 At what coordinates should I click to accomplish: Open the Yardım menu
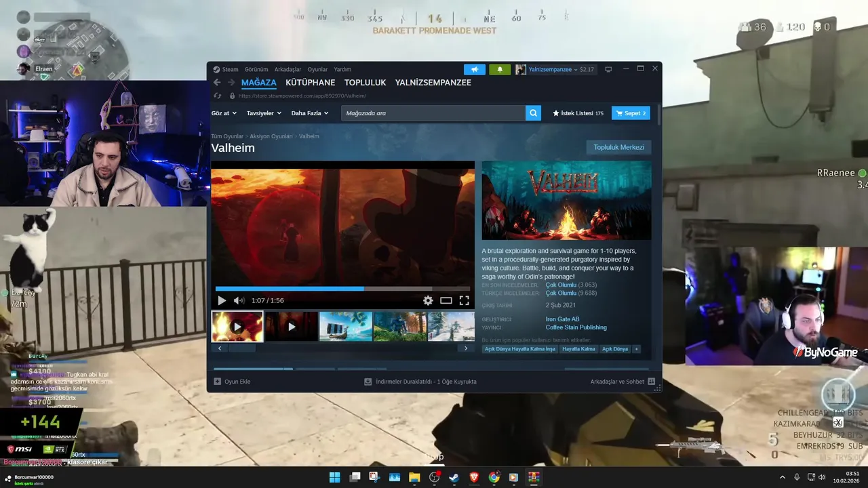click(x=342, y=69)
